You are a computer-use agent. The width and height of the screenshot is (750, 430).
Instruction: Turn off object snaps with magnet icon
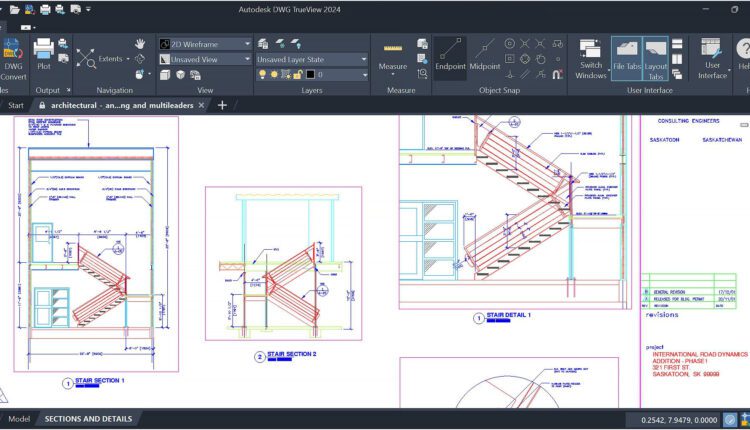(x=557, y=74)
